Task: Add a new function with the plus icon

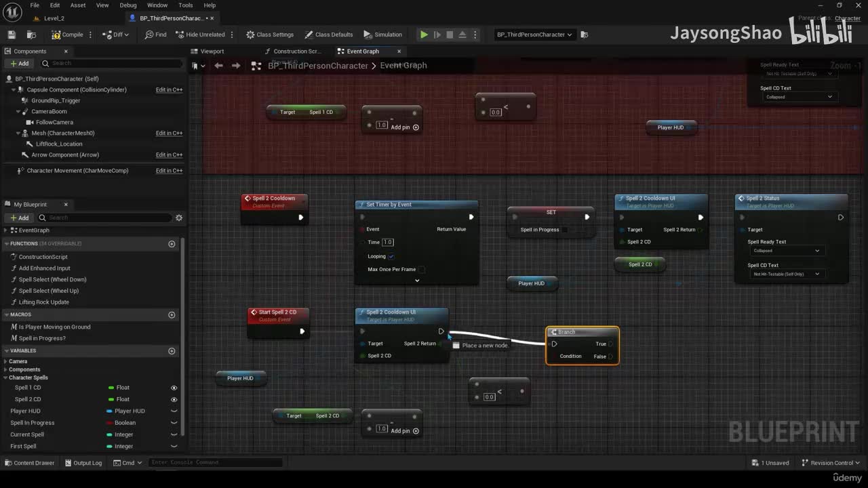Action: pos(172,243)
